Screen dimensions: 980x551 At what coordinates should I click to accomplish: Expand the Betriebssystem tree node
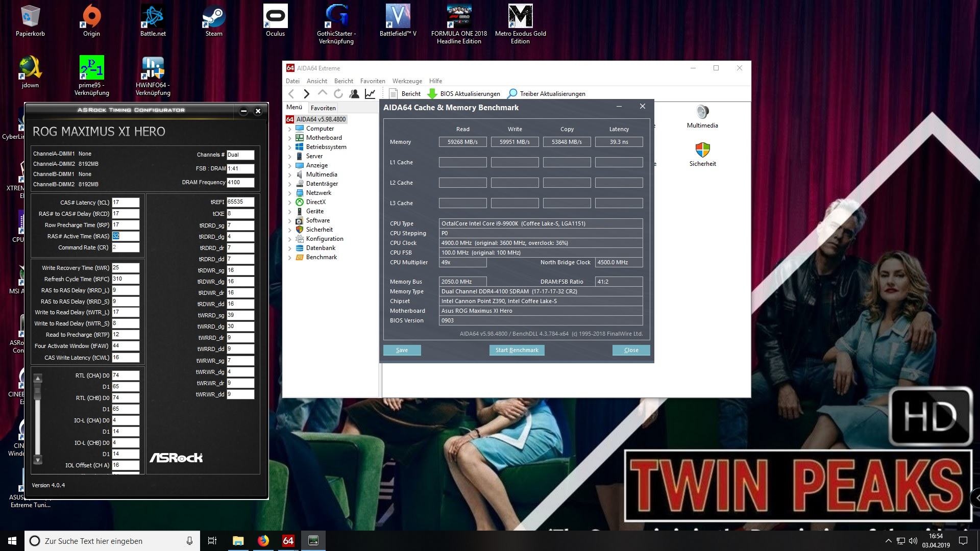pyautogui.click(x=290, y=147)
